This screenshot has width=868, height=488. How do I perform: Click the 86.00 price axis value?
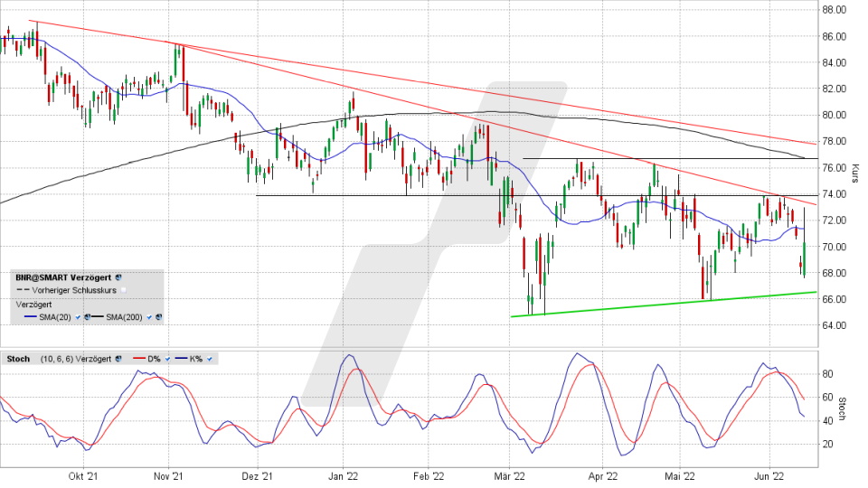834,36
